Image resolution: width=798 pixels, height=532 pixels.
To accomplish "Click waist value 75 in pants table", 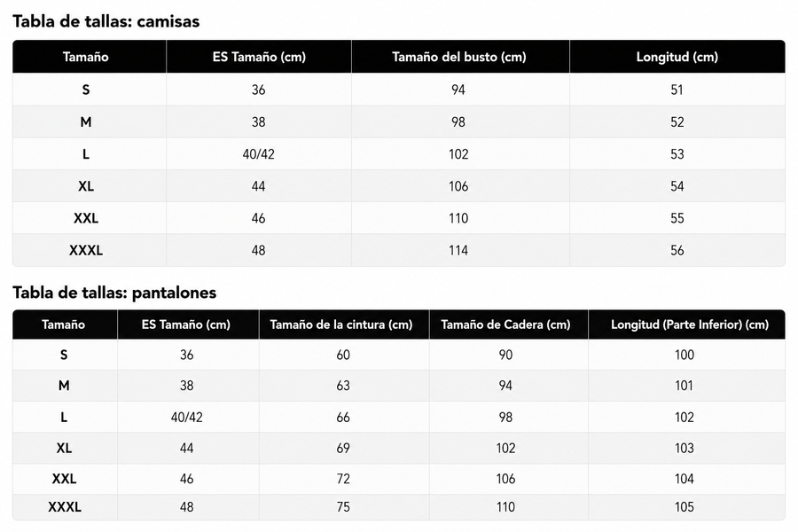I will pyautogui.click(x=343, y=507).
